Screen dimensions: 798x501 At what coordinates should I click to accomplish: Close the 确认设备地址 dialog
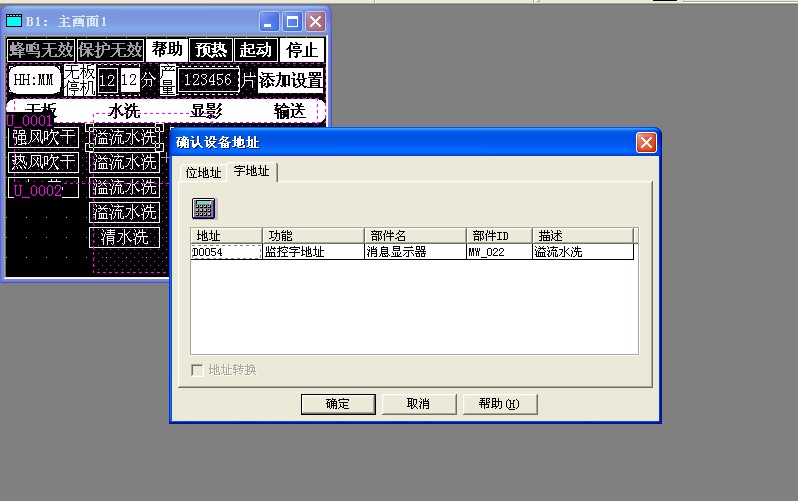click(646, 143)
